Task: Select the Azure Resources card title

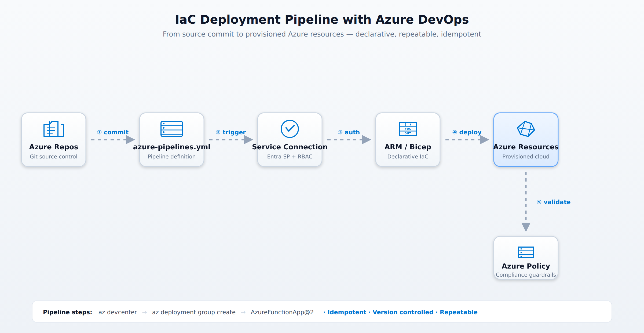Action: pos(526,147)
